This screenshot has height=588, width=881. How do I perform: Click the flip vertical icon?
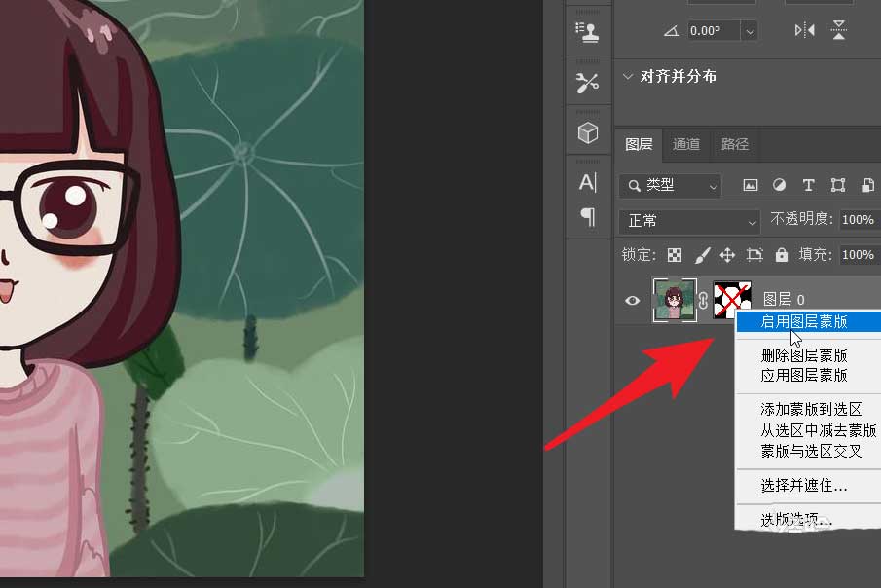coord(839,30)
